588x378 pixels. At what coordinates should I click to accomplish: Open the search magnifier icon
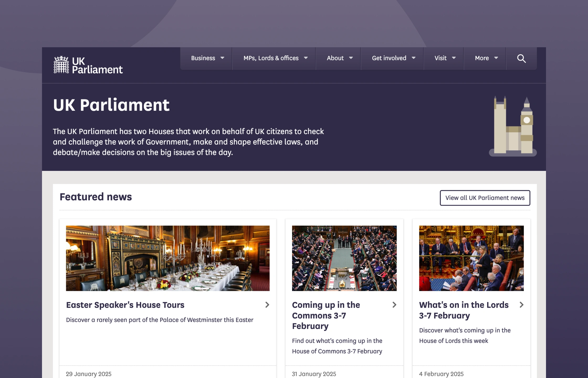click(521, 58)
